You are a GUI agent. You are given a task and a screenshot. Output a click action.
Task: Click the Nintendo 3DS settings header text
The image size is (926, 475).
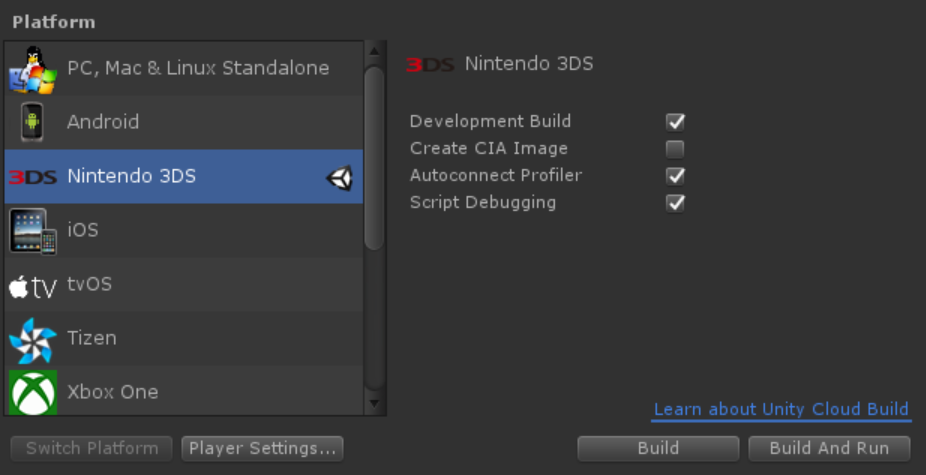529,64
